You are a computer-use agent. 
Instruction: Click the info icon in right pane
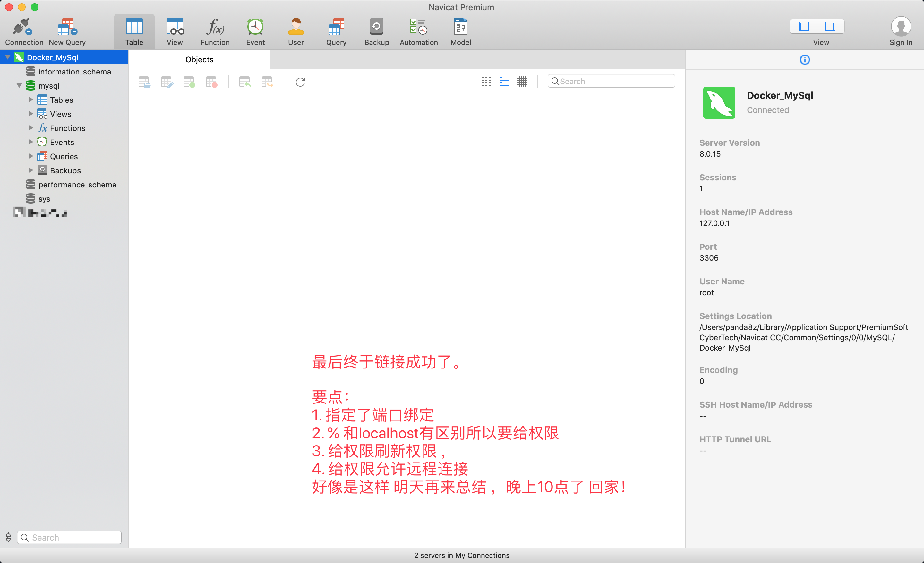(805, 60)
